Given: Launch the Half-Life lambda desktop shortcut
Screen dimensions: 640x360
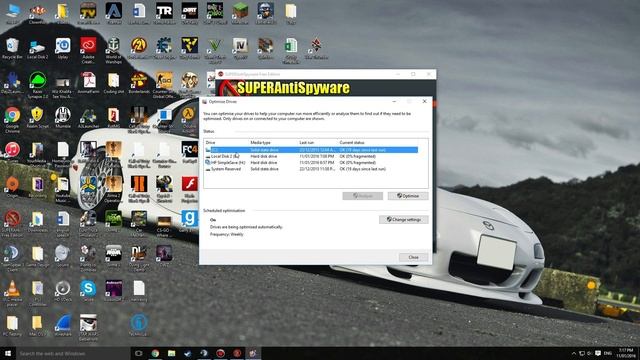Looking at the screenshot, I should click(189, 119).
